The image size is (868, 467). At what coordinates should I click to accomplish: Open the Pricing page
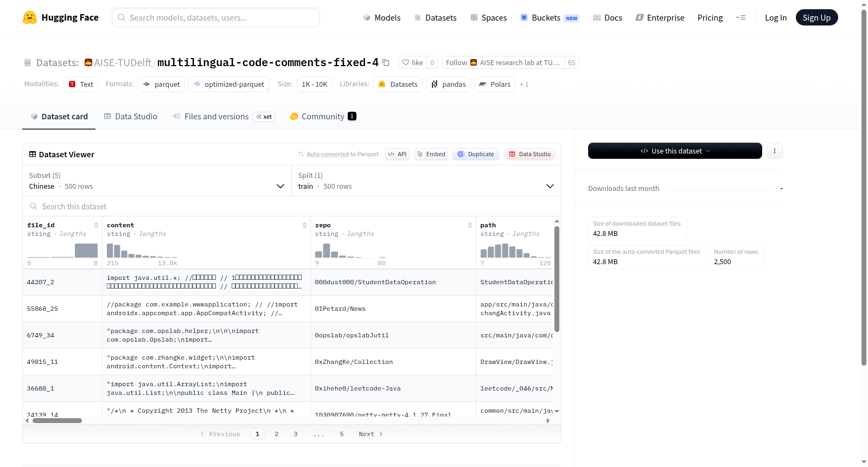click(x=710, y=17)
